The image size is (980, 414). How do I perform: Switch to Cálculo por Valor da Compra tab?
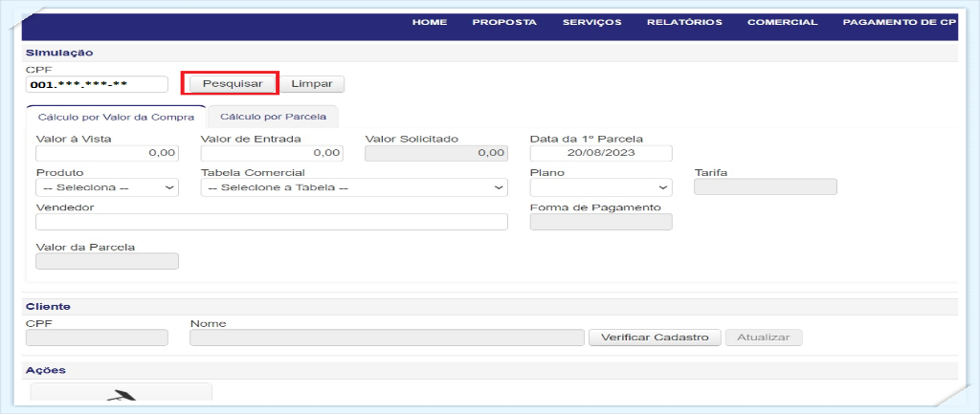click(x=116, y=117)
